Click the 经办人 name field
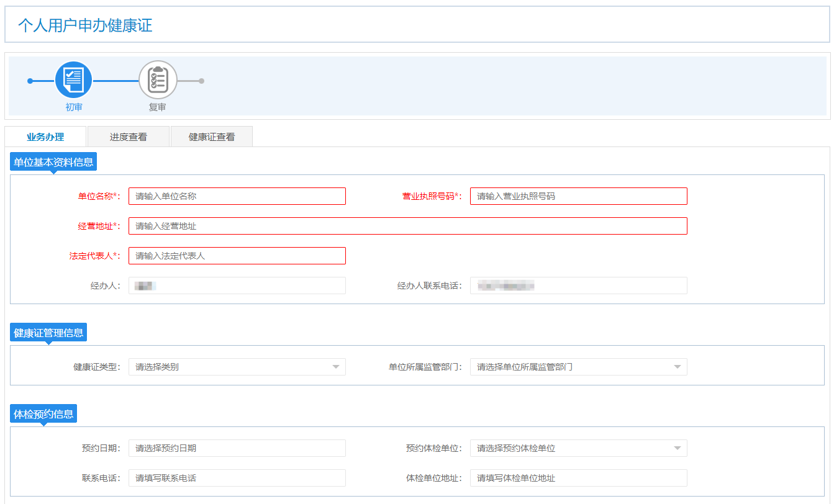Screen dimensions: 834x504 point(237,286)
